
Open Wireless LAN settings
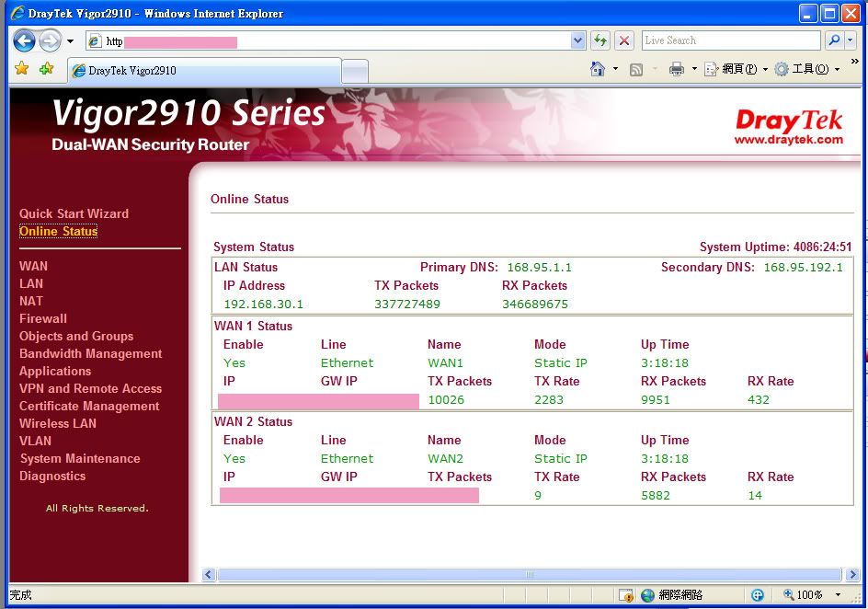click(x=58, y=423)
